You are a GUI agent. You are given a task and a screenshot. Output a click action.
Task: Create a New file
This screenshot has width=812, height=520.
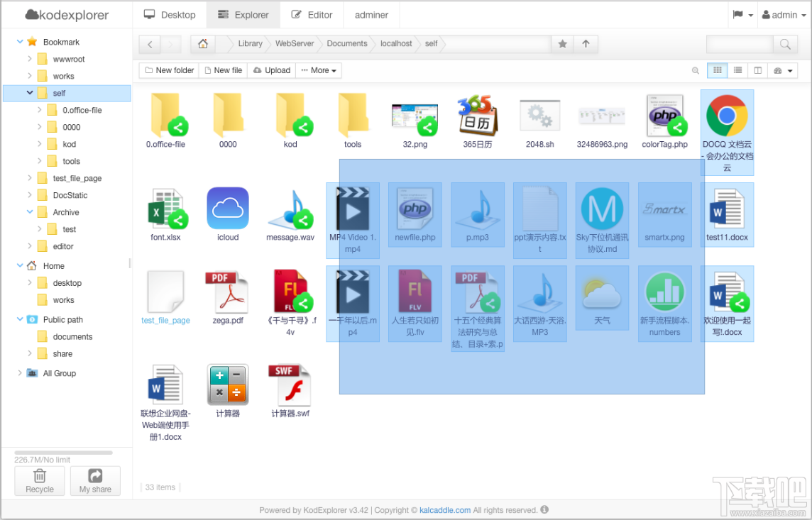pos(223,70)
